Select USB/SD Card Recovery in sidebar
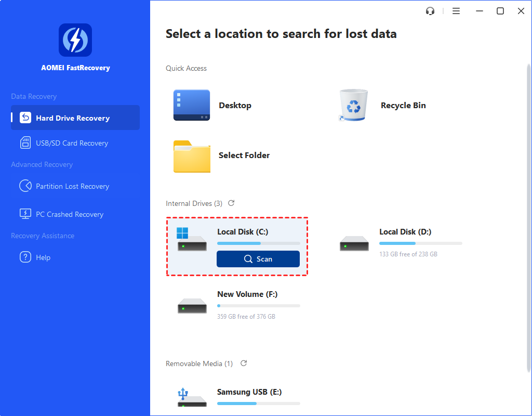 click(x=75, y=143)
